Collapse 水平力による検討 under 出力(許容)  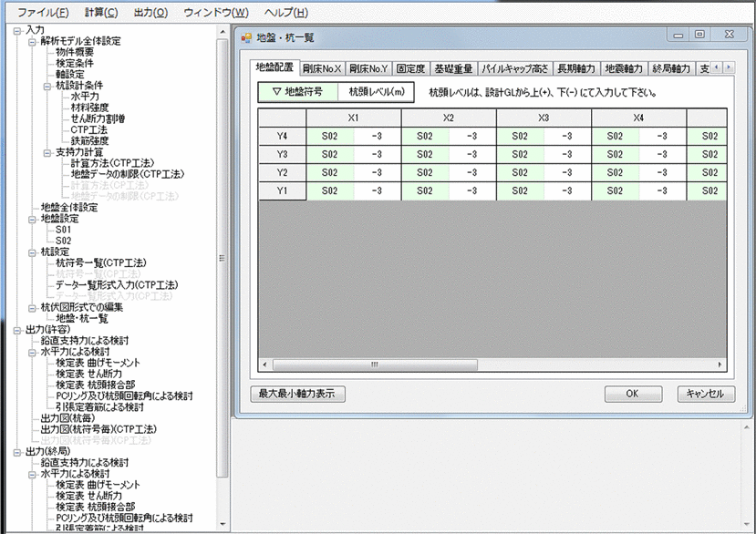tap(32, 352)
